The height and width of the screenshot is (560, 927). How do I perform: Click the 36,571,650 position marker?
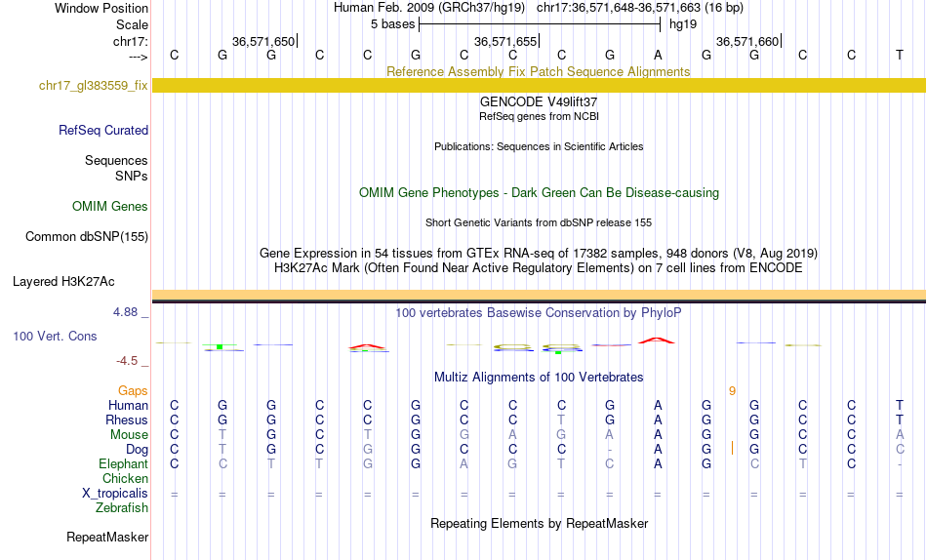[263, 41]
